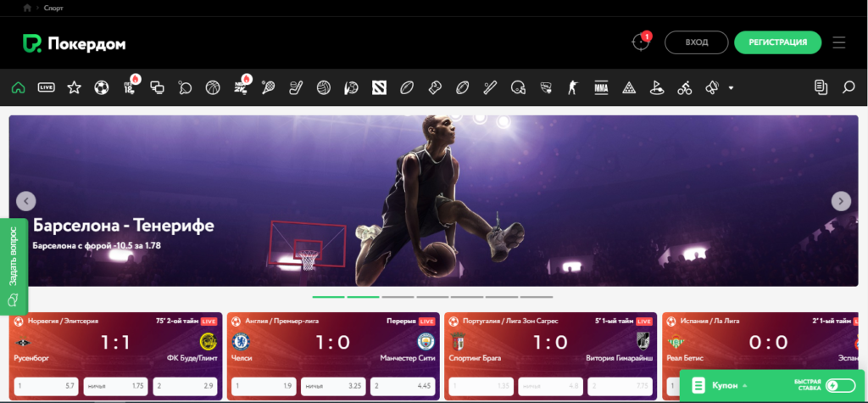Choose the golf flag icon
The image size is (868, 403).
click(x=657, y=87)
